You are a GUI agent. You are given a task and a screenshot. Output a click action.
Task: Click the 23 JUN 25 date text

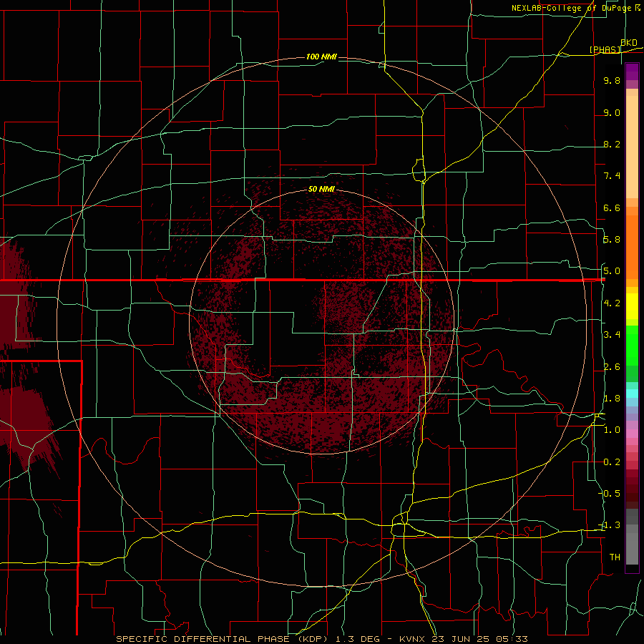462,639
